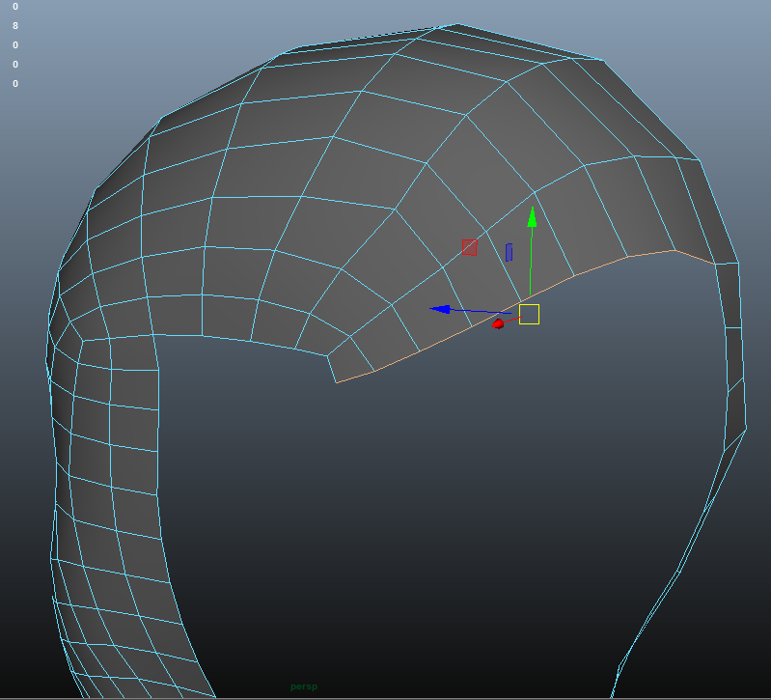Viewport: 771px width, 700px height.
Task: Click the yellow center manipulator square
Action: click(529, 314)
